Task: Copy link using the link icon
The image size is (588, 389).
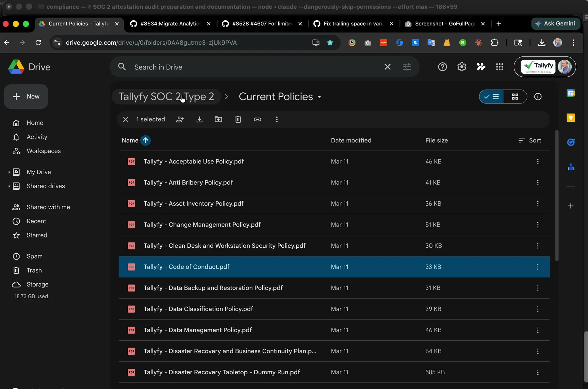Action: [257, 119]
